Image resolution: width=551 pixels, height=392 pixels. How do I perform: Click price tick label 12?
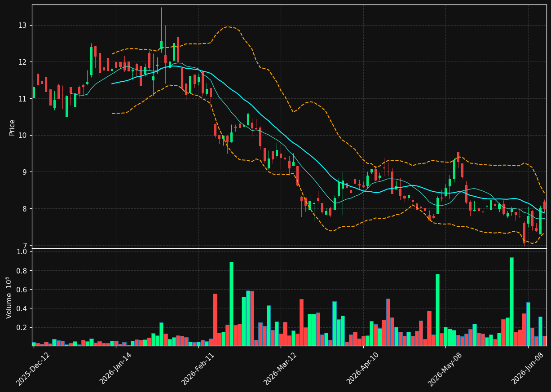(x=22, y=62)
